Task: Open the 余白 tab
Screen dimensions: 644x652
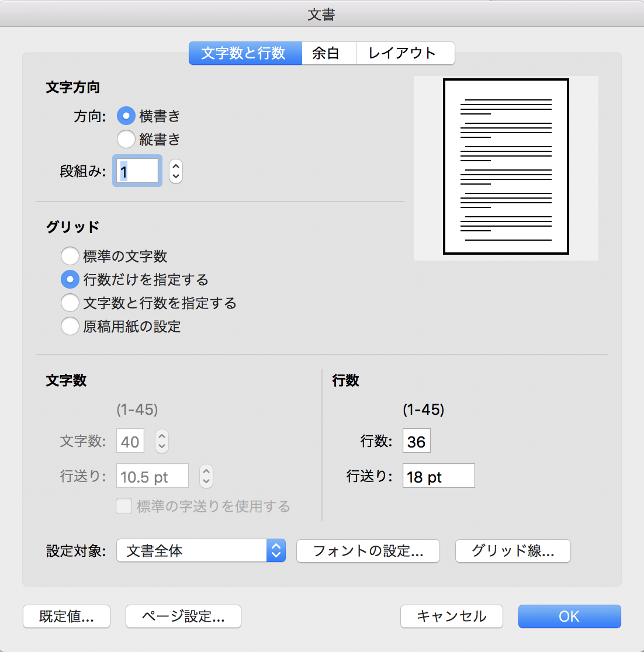Action: pos(329,53)
